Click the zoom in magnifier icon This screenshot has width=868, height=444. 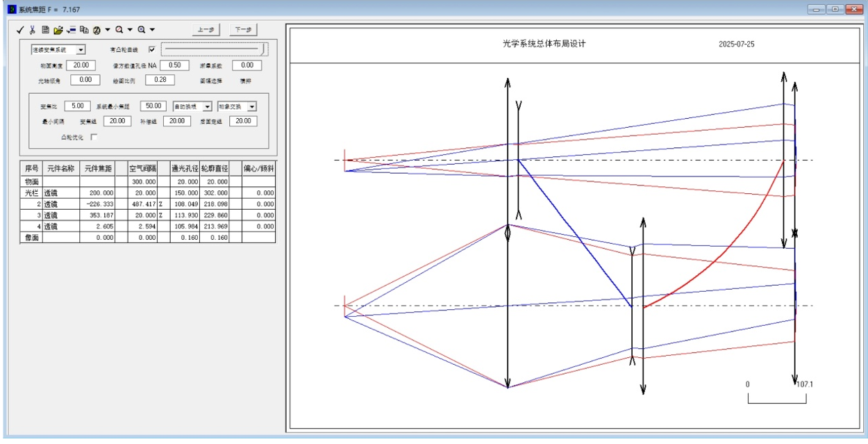(x=142, y=30)
